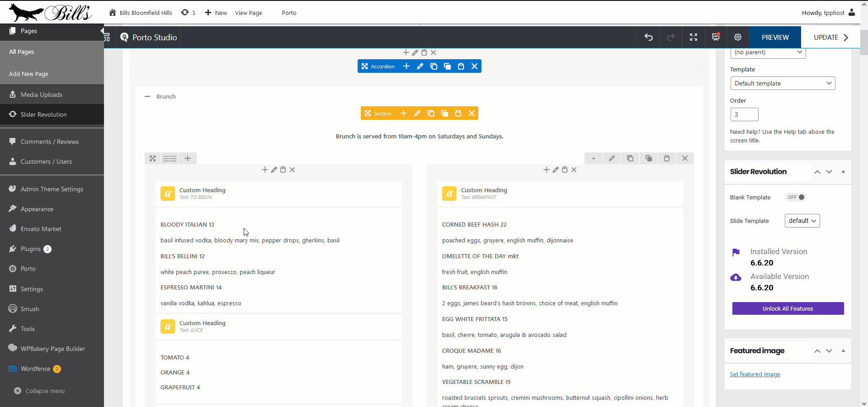This screenshot has height=407, width=868.
Task: Open Porto Studio settings gear
Action: point(737,37)
